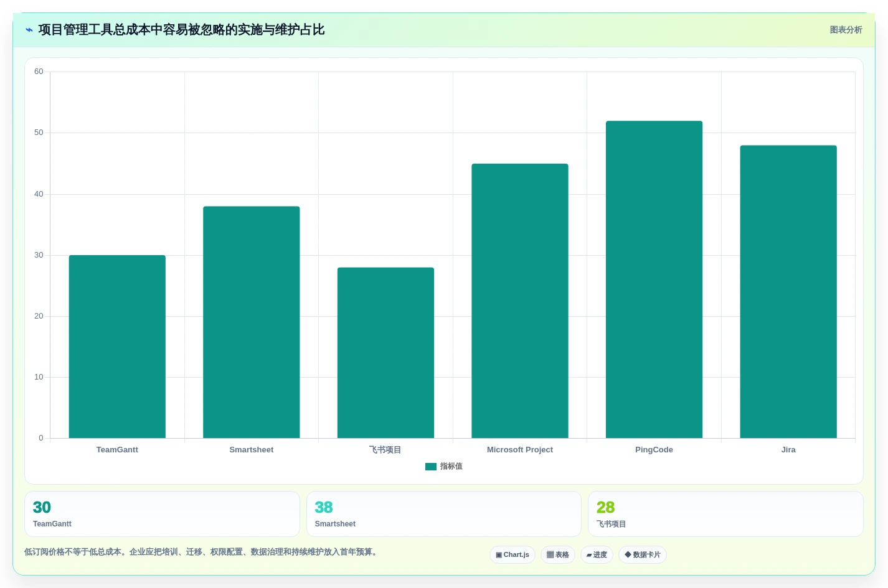Click the TeamGantt axis label
888x588 pixels.
pos(117,450)
